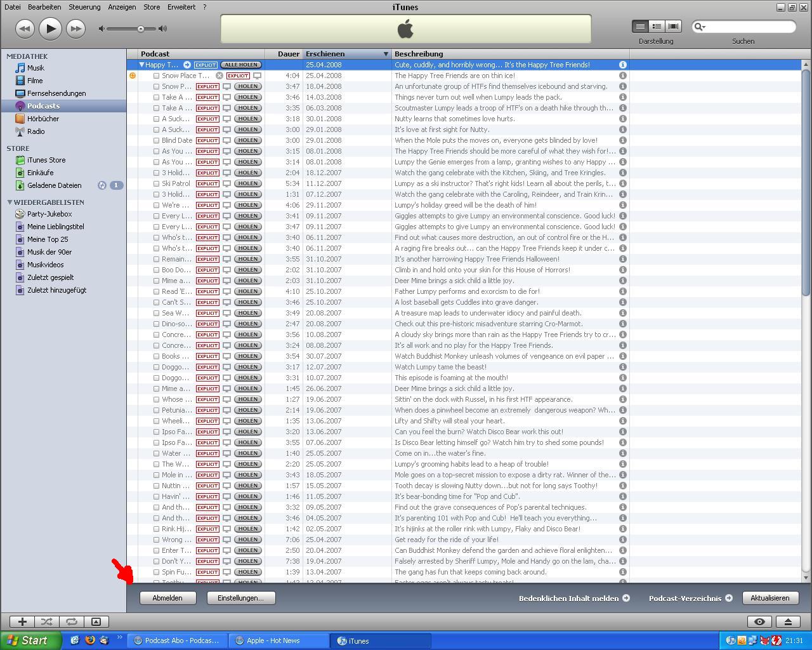Click the play button
The image size is (812, 650).
(50, 29)
